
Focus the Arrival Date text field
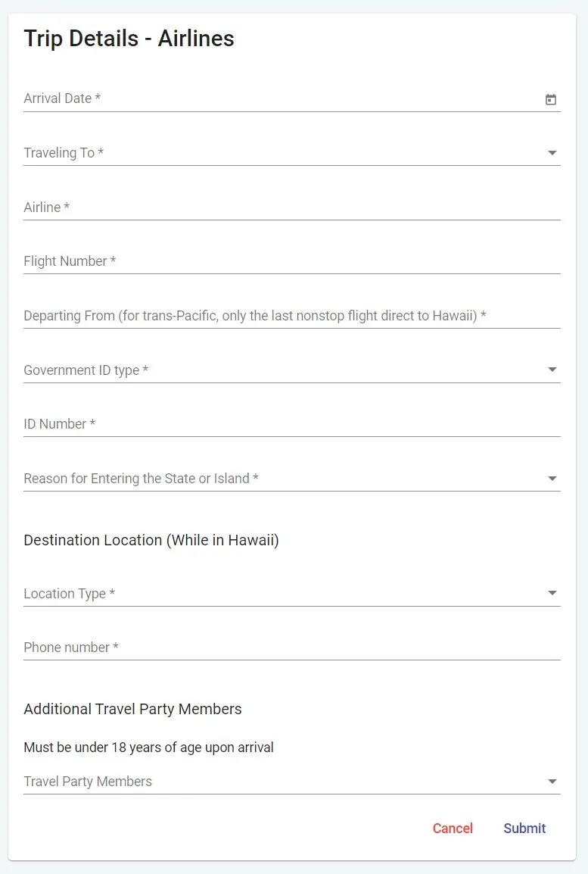[x=280, y=99]
